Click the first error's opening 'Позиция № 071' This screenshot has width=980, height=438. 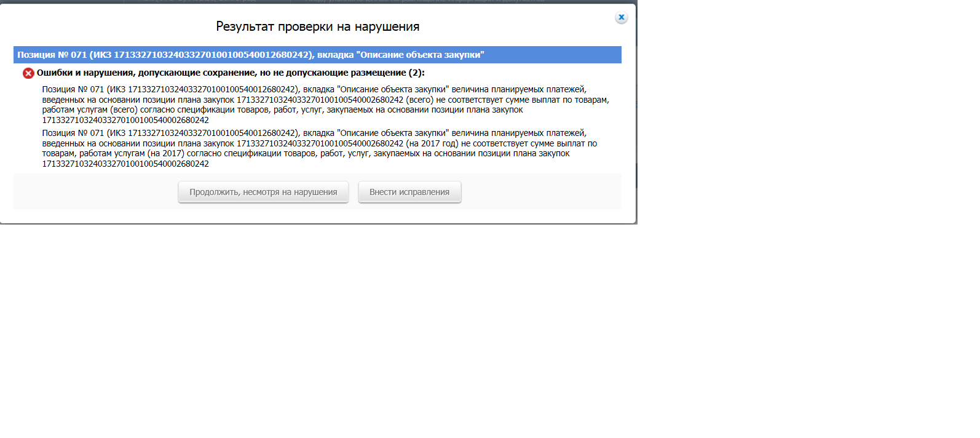coord(73,89)
